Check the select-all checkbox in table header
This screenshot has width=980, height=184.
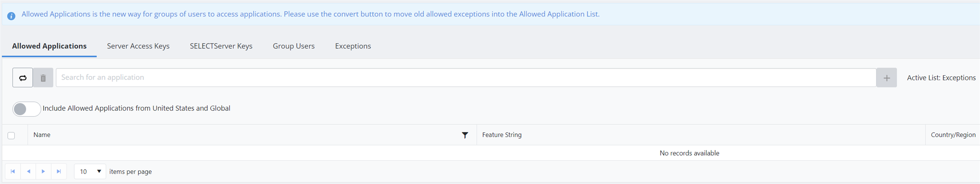tap(11, 135)
